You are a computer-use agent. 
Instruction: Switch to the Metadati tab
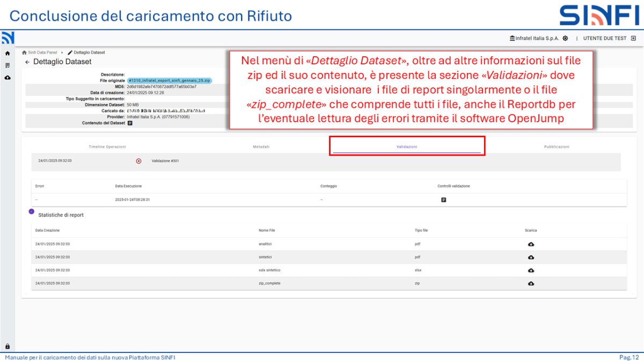pos(261,145)
